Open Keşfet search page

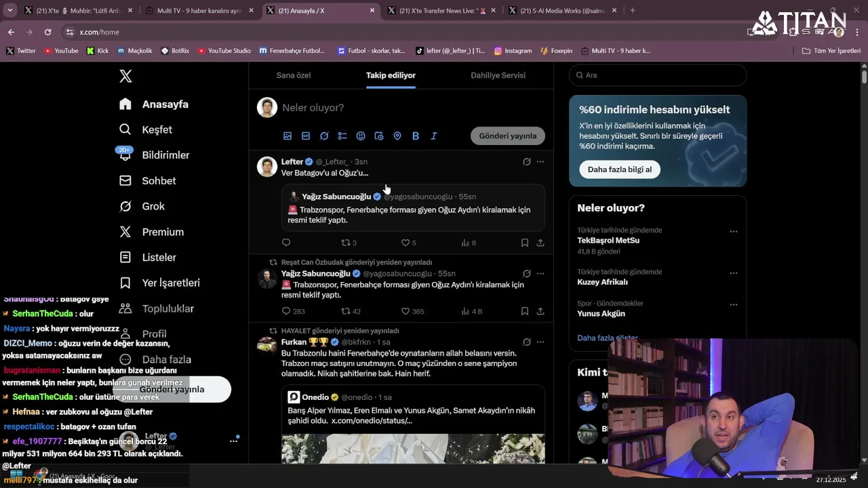(146, 129)
